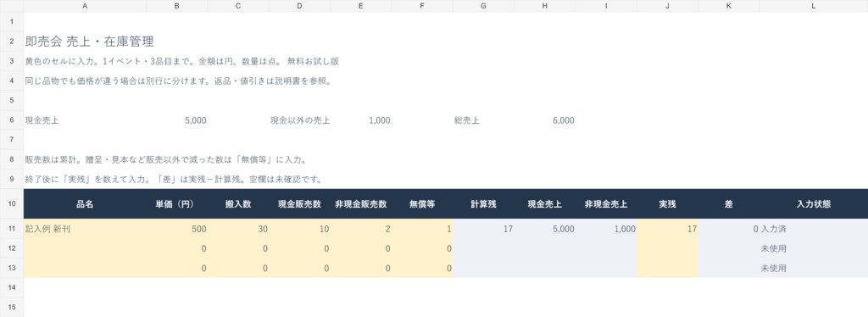Click the 現金以外の売上 label
Screen dimensions: 868x317
(300, 120)
